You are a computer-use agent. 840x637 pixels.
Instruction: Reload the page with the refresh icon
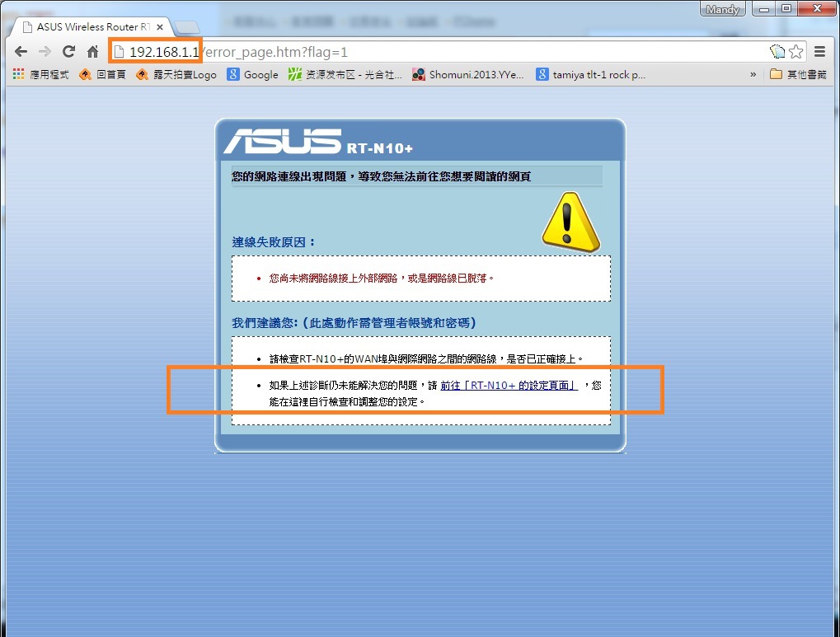point(68,52)
